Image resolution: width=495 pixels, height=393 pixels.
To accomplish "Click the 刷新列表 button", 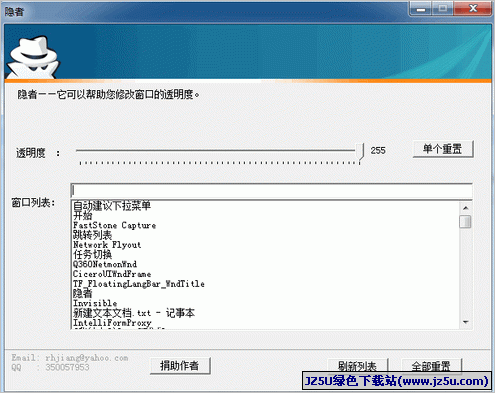I will (x=358, y=366).
